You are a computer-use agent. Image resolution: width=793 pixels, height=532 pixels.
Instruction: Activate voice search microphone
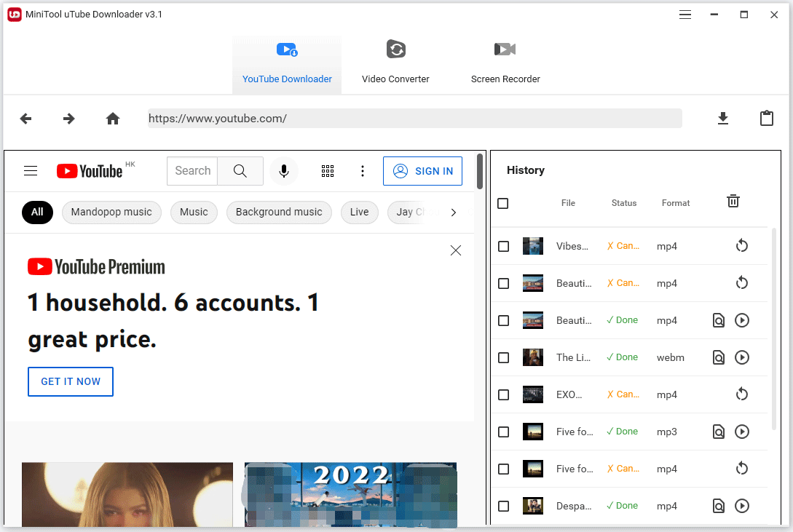[x=284, y=171]
